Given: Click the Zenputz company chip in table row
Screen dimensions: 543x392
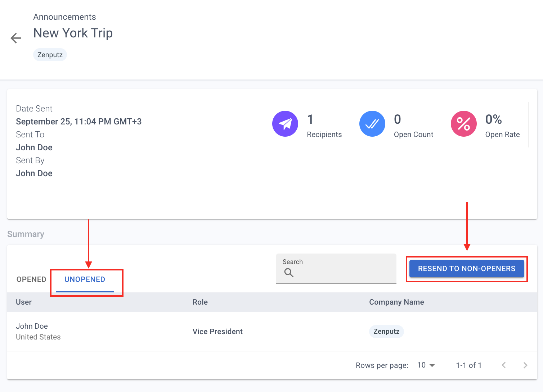Looking at the screenshot, I should click(386, 332).
